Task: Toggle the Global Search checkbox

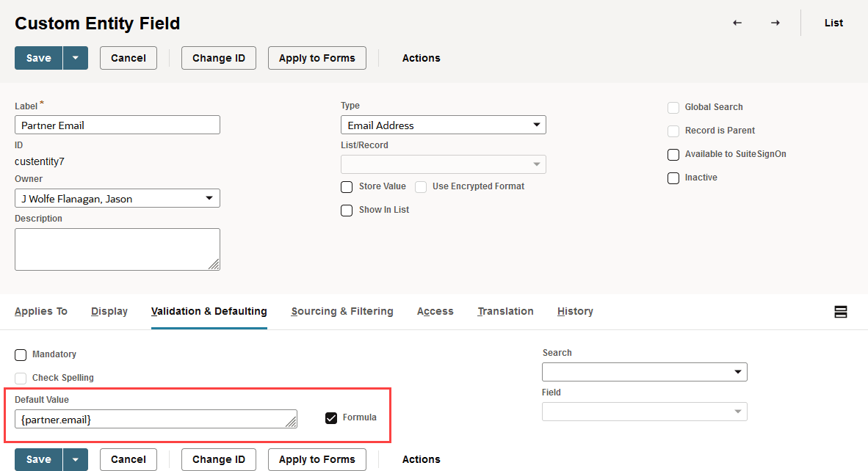Action: point(673,108)
